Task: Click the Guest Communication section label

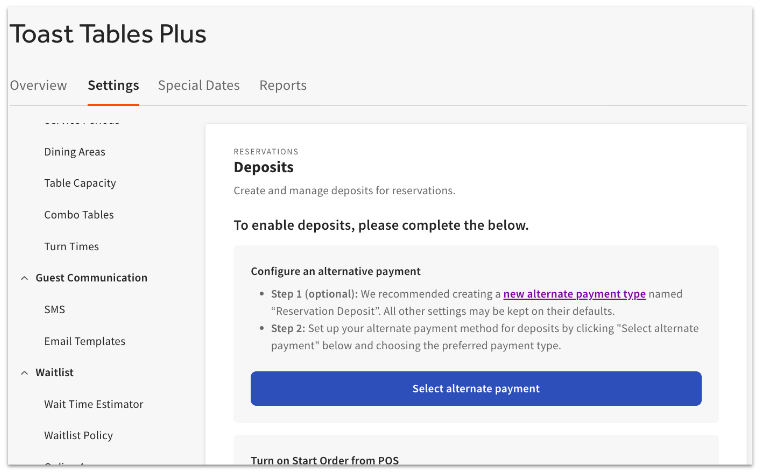Action: (x=91, y=278)
